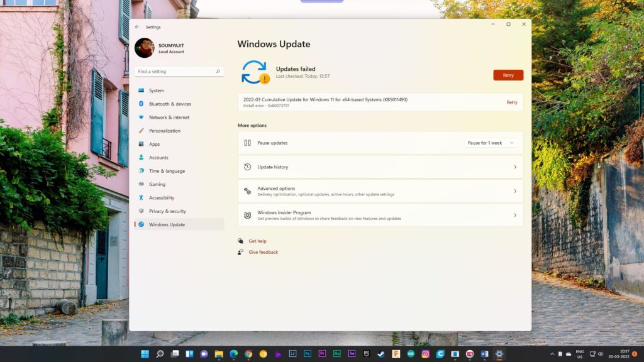
Task: Open Microsoft Word from the taskbar
Action: (x=485, y=354)
